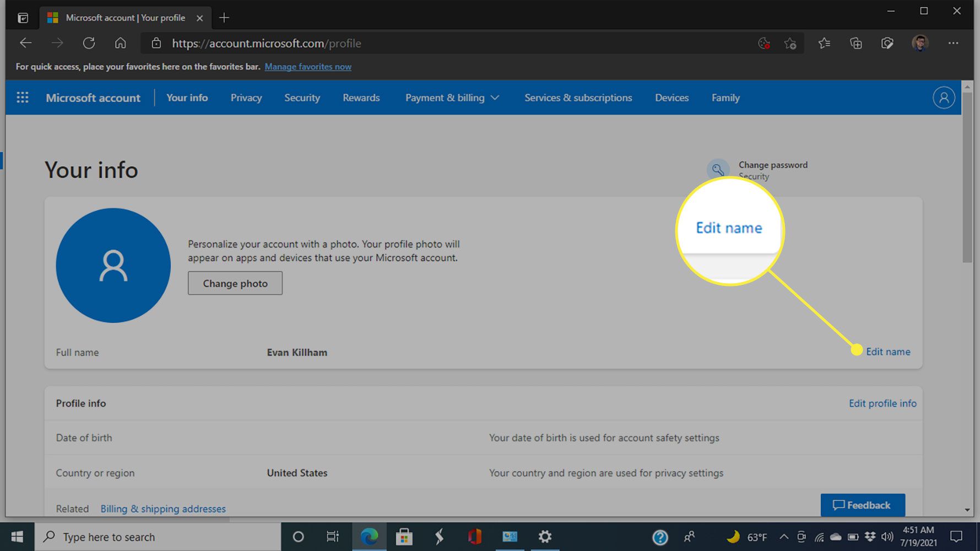This screenshot has width=980, height=551.
Task: Click the profile photo placeholder
Action: (113, 266)
